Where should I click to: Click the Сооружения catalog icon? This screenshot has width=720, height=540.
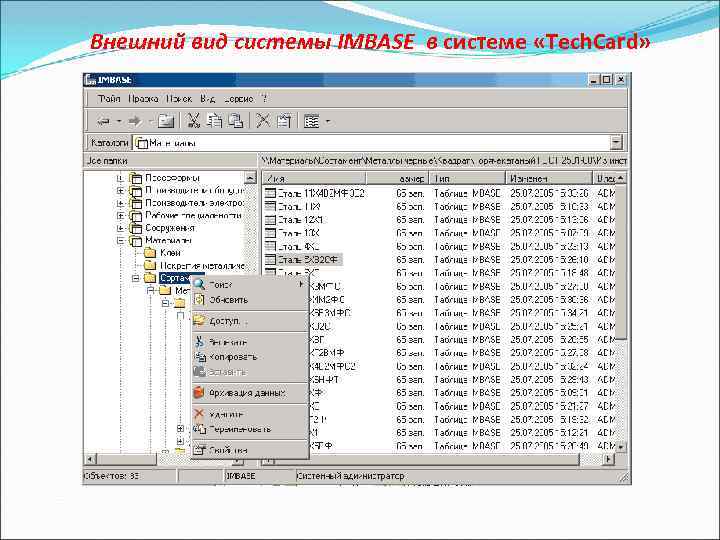tap(136, 228)
